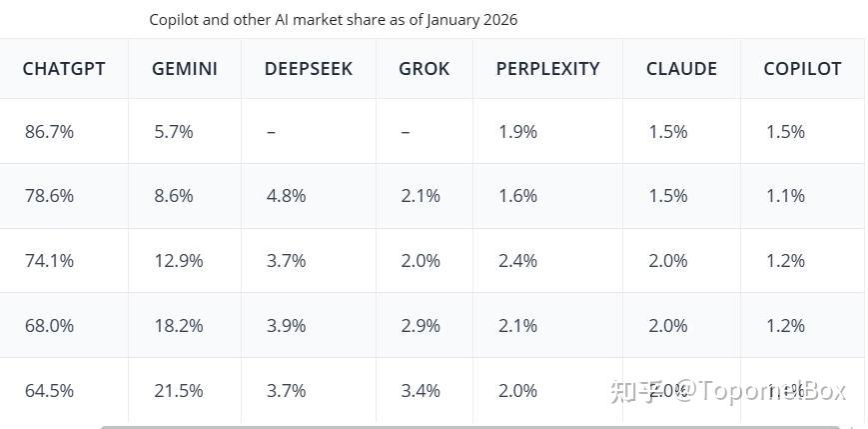Select the DEEPSEEK column header
Viewport: 868px width, 429px height.
309,69
